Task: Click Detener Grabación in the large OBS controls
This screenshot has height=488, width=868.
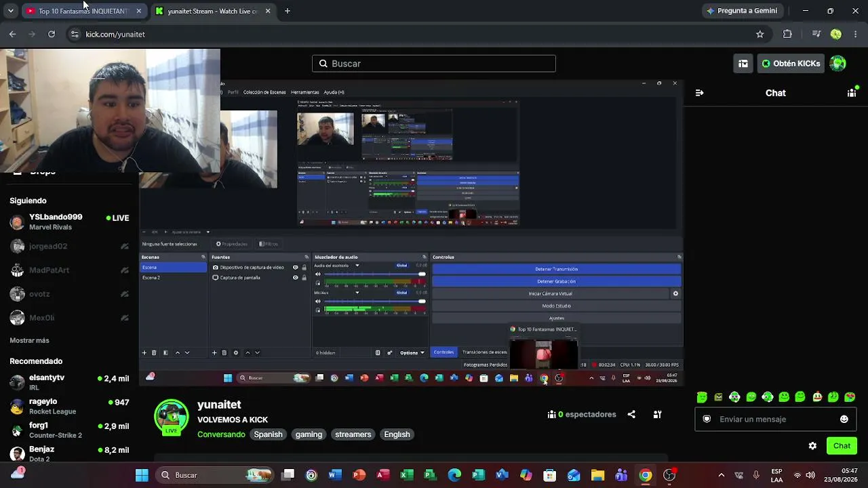Action: pyautogui.click(x=556, y=281)
